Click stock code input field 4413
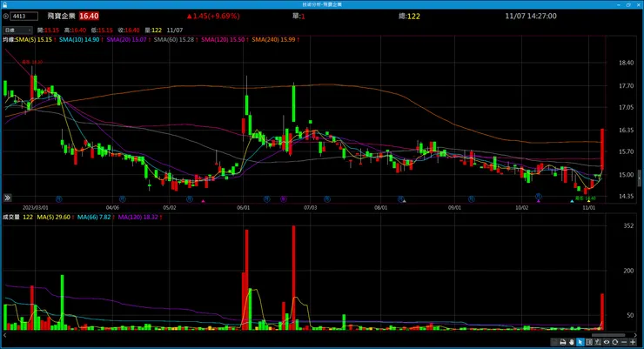644x349 pixels. [x=24, y=17]
